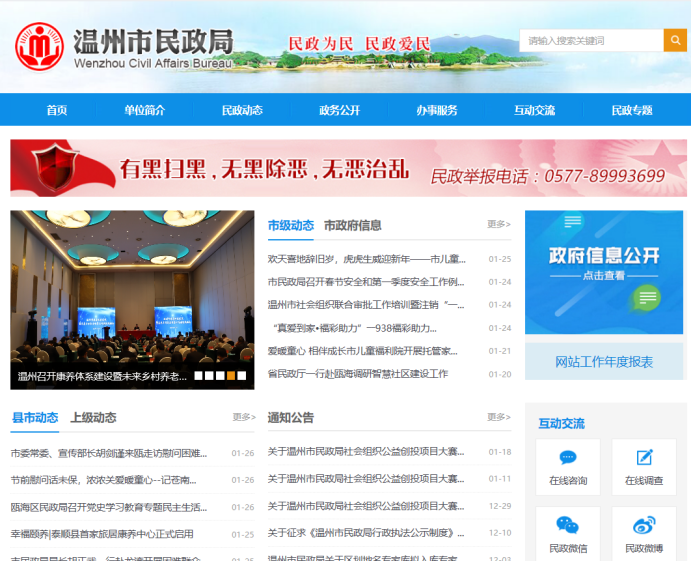Select the highlighted orange carousel slide indicator

pos(231,376)
